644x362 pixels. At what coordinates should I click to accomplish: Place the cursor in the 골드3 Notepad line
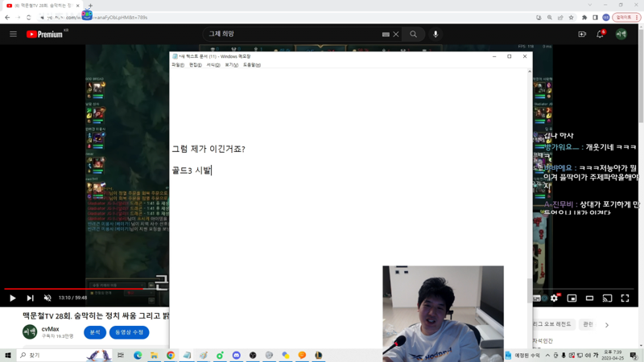[192, 171]
